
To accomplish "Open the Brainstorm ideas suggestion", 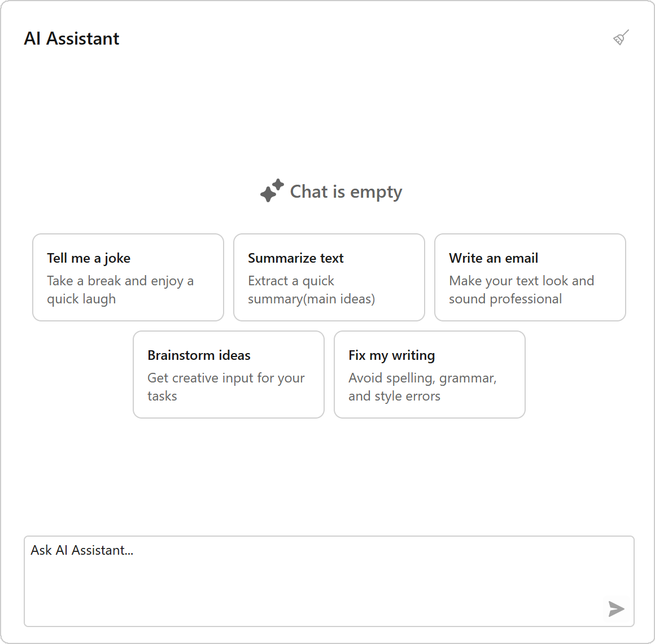I will (x=229, y=375).
